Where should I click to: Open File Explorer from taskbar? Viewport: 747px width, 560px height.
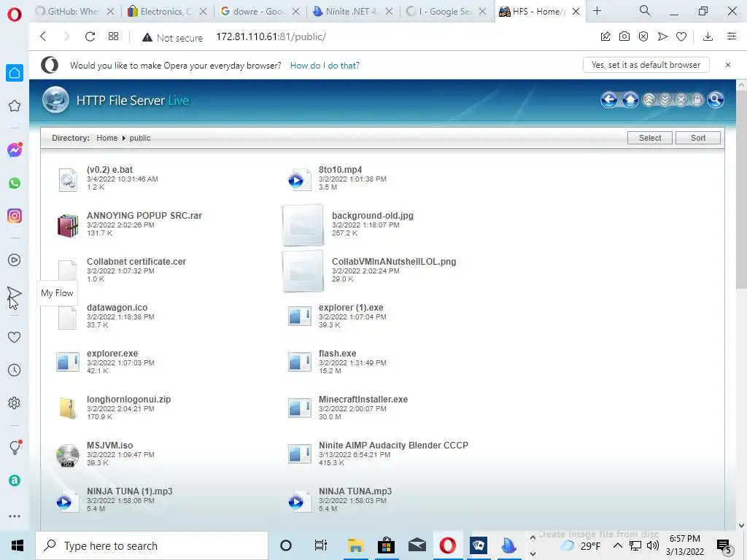coord(355,545)
